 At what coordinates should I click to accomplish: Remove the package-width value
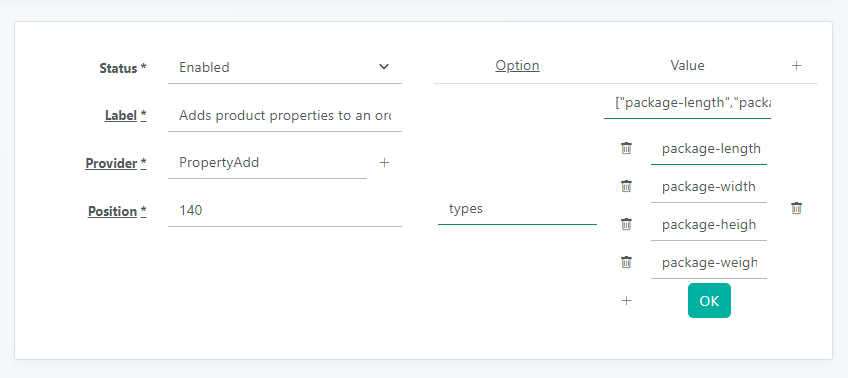click(x=626, y=187)
